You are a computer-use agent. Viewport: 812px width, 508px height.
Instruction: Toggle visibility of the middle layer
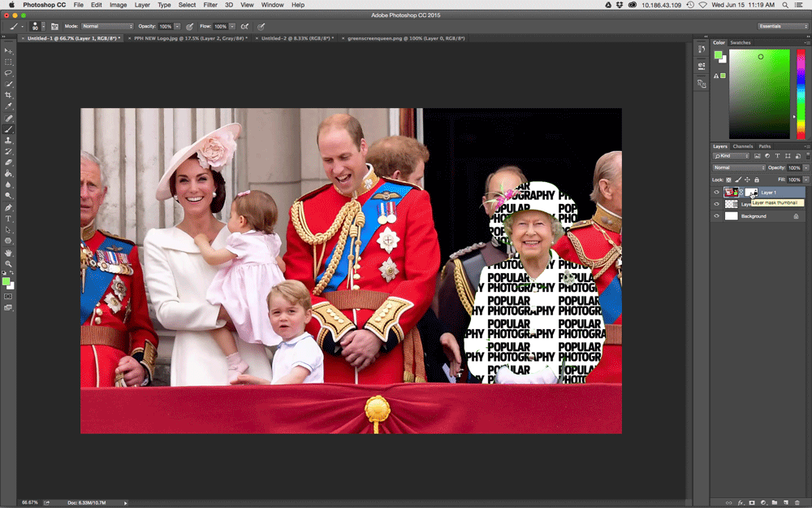(x=717, y=204)
